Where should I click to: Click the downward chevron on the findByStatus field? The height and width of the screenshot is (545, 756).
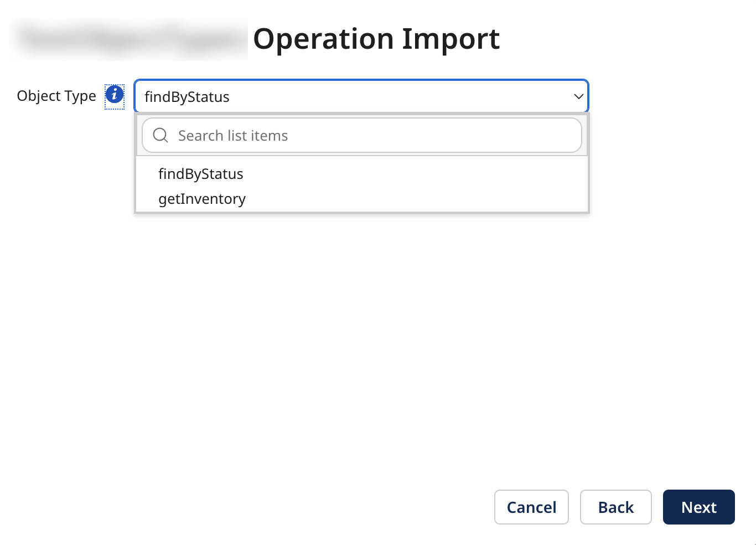tap(578, 96)
